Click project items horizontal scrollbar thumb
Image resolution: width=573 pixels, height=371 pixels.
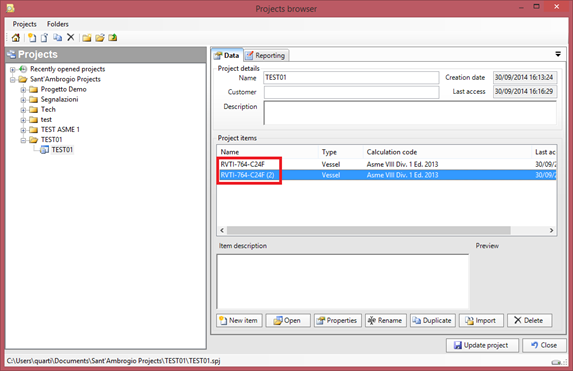click(x=369, y=230)
